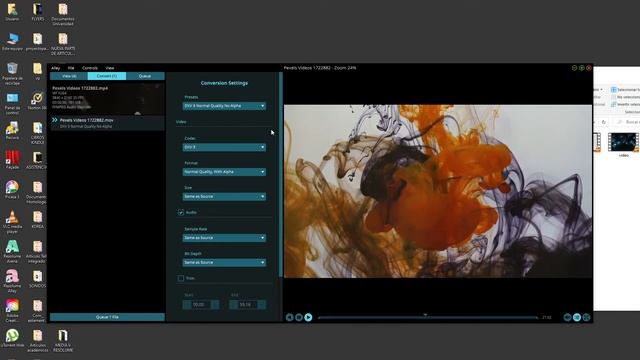Viewport: 640px width, 360px height.
Task: Minimize the Alley window
Action: 574,68
